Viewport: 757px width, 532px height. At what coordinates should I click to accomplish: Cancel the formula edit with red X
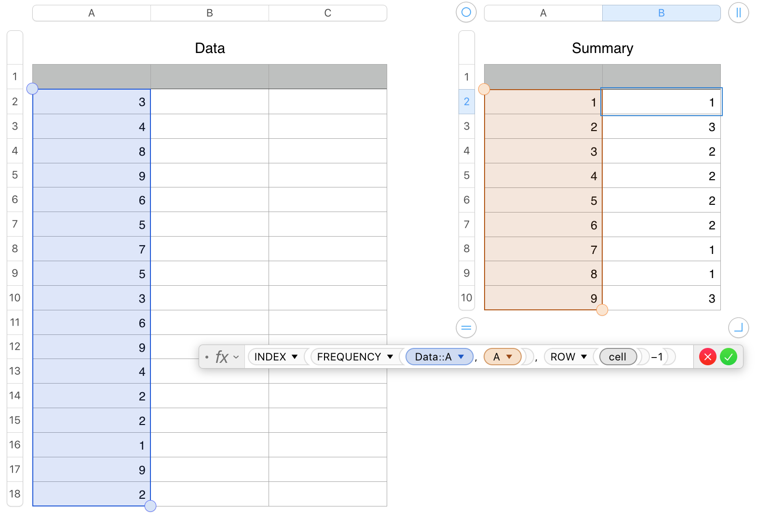tap(707, 357)
